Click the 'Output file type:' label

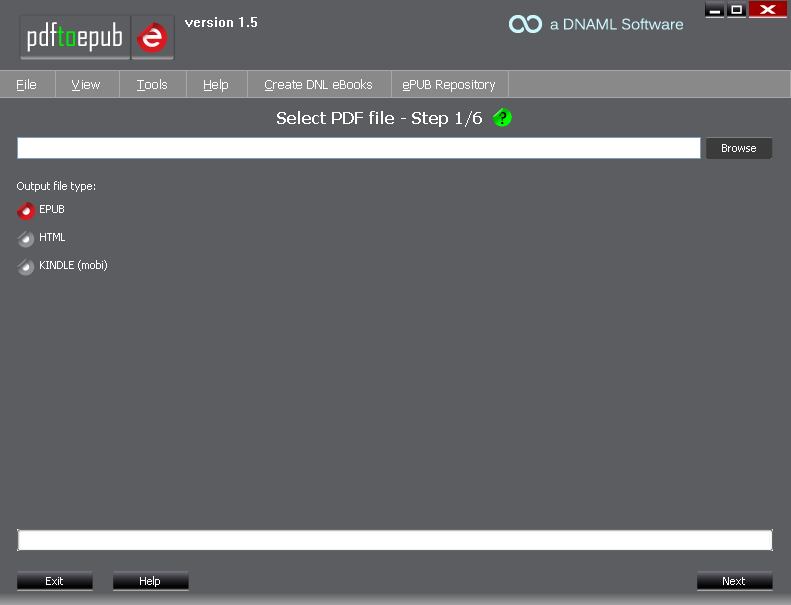tap(56, 186)
